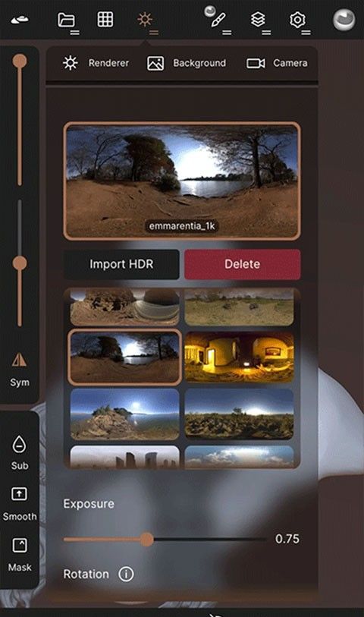Click the Exposure slider handle
The width and height of the screenshot is (364, 617).
(x=146, y=539)
